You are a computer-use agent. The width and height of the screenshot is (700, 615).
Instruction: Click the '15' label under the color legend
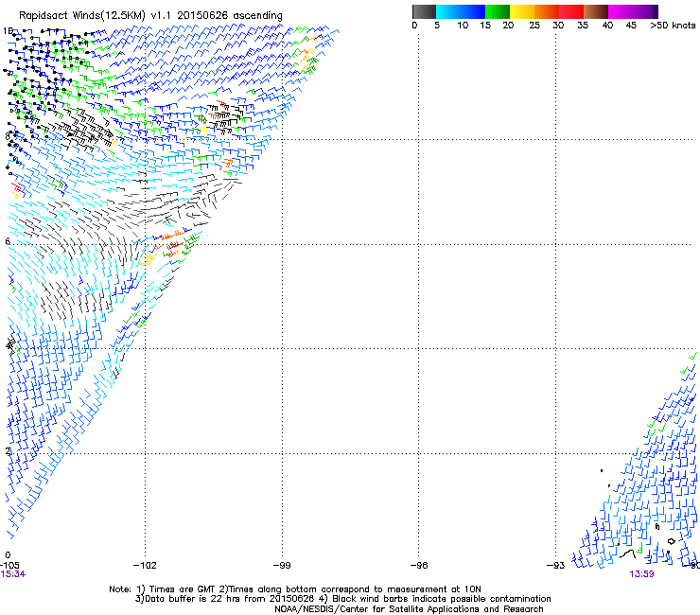coord(485,26)
